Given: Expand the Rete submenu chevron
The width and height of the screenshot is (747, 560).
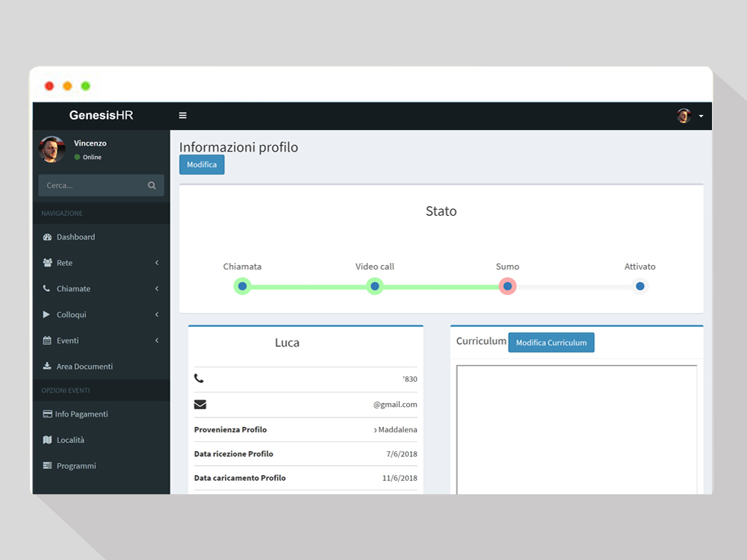Looking at the screenshot, I should [x=157, y=263].
